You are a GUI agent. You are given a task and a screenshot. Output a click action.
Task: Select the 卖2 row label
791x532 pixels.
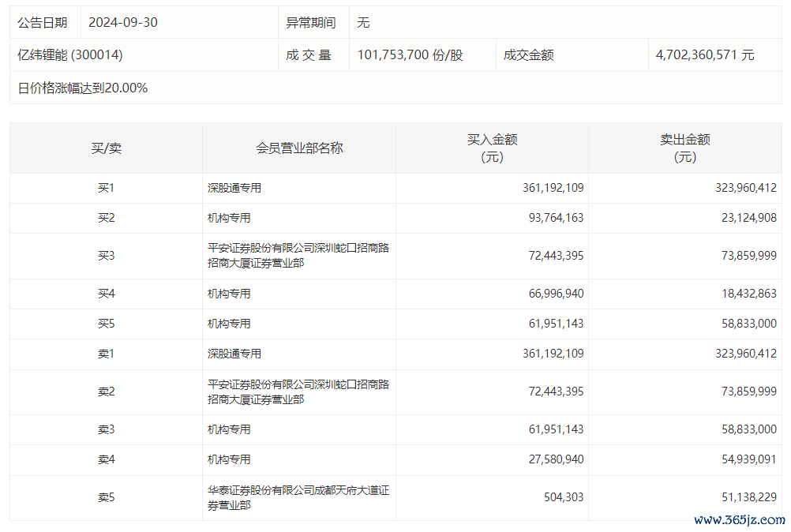(x=106, y=392)
